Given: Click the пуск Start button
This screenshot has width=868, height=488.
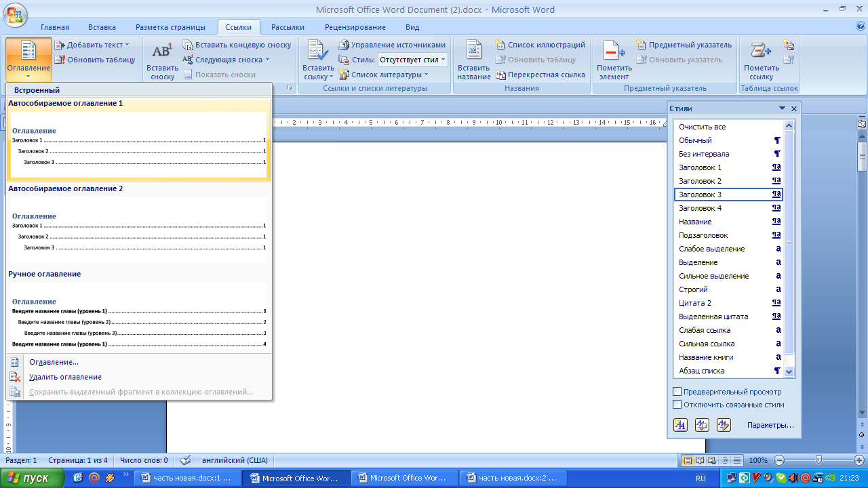Looking at the screenshot, I should click(x=32, y=478).
